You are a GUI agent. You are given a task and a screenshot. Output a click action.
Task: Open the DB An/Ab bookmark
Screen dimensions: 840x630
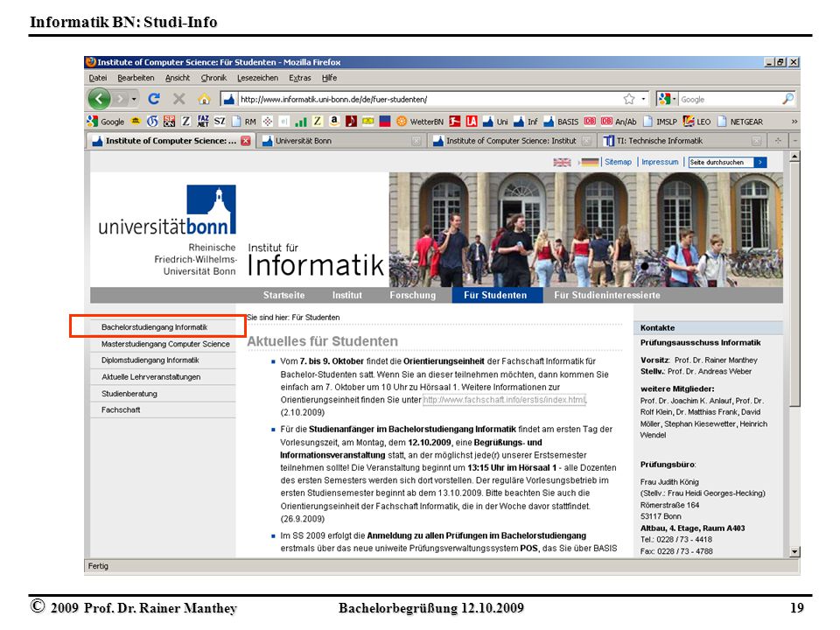[x=619, y=122]
